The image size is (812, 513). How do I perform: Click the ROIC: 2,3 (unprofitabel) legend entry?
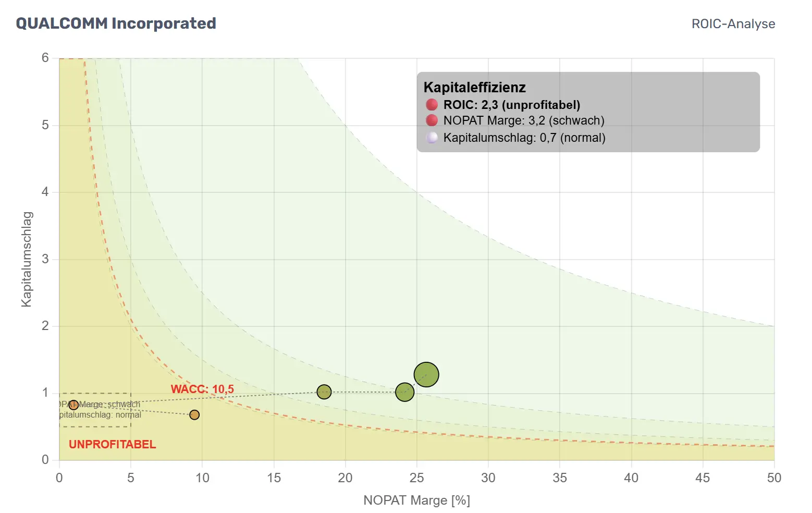tap(511, 105)
